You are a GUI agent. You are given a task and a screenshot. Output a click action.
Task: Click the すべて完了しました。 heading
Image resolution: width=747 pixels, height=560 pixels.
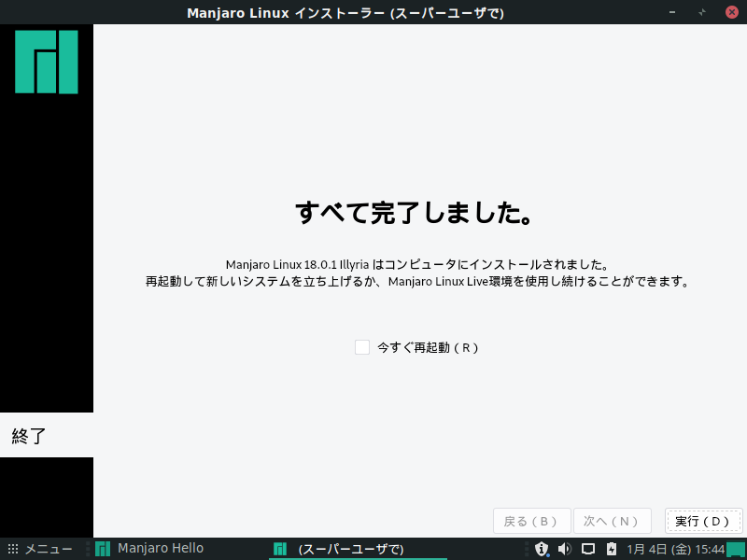click(414, 213)
